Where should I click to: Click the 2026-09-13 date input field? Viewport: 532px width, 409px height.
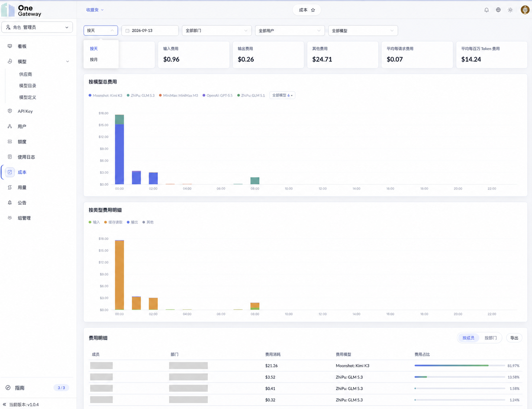coord(150,31)
